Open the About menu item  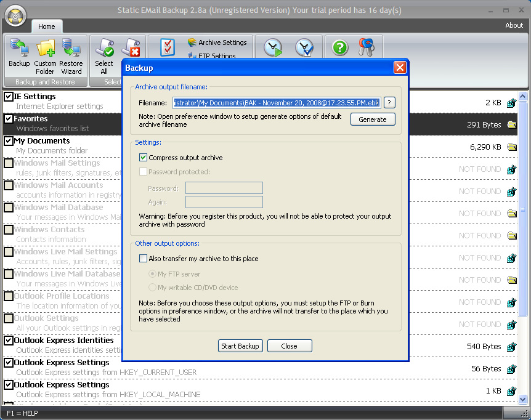click(514, 25)
